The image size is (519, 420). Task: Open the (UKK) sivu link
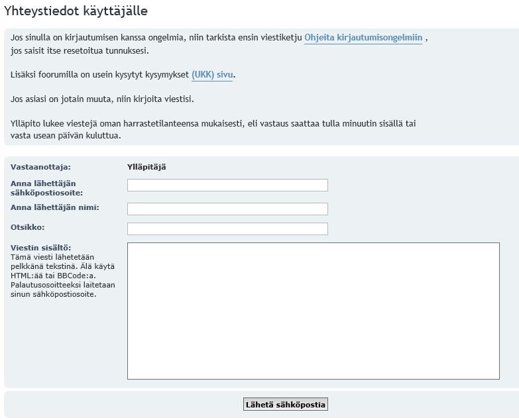211,75
